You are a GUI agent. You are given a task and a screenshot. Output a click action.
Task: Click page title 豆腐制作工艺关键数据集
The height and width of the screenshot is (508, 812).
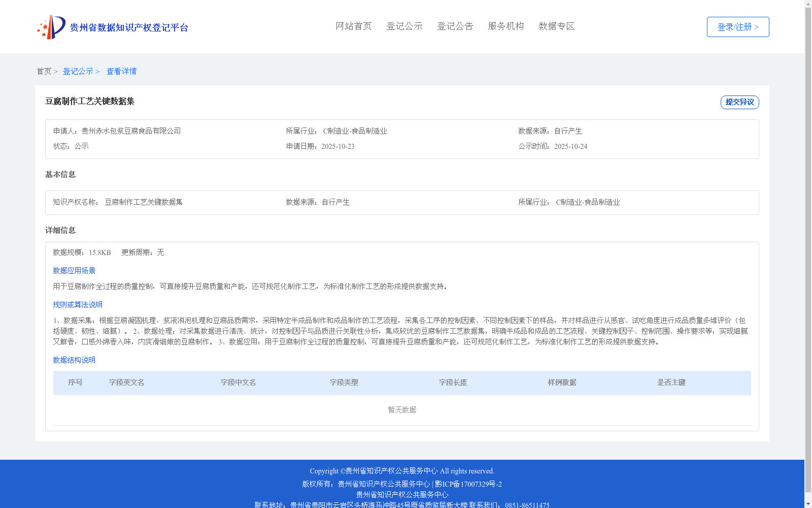pos(90,102)
